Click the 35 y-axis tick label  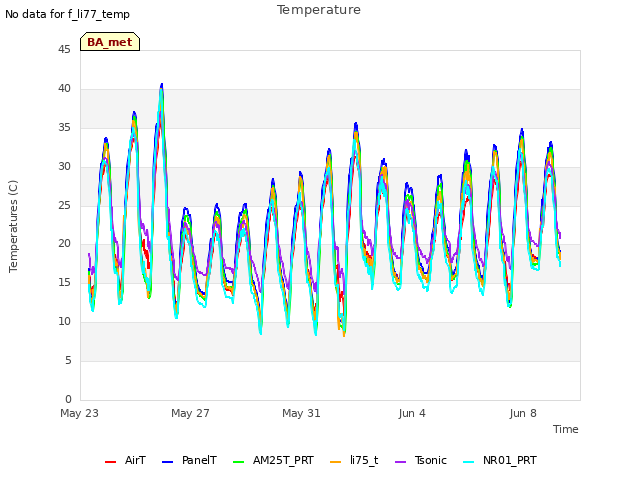64,128
